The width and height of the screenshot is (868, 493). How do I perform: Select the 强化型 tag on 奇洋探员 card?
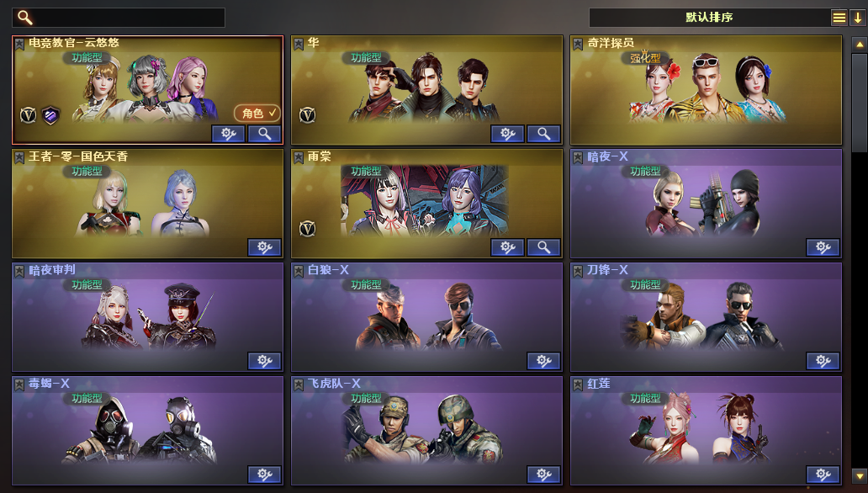pos(645,57)
